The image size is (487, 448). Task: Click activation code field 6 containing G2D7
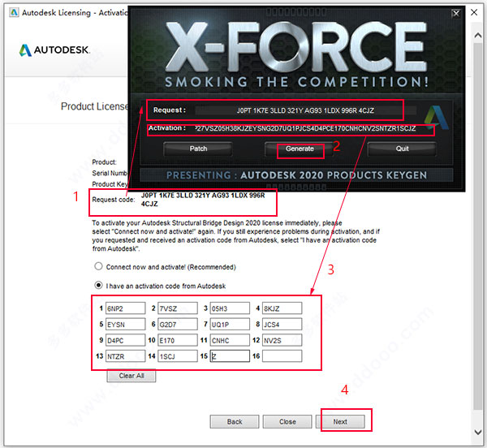pos(177,324)
